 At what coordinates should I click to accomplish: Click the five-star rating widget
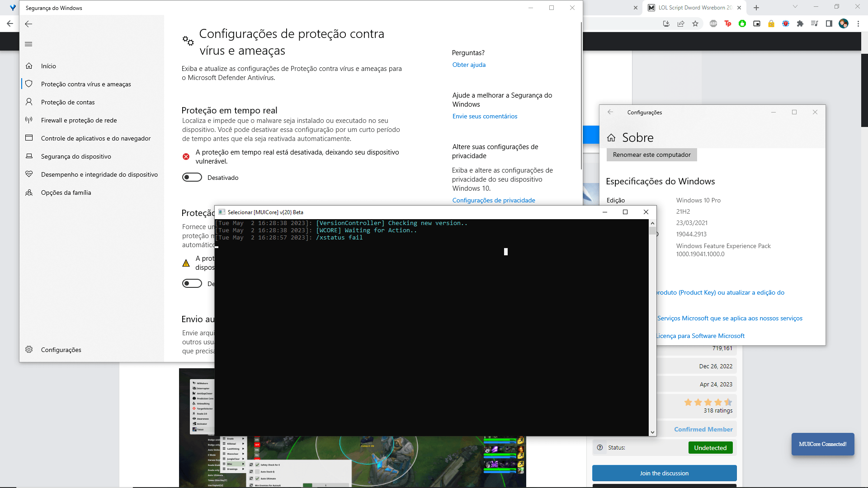pyautogui.click(x=708, y=402)
